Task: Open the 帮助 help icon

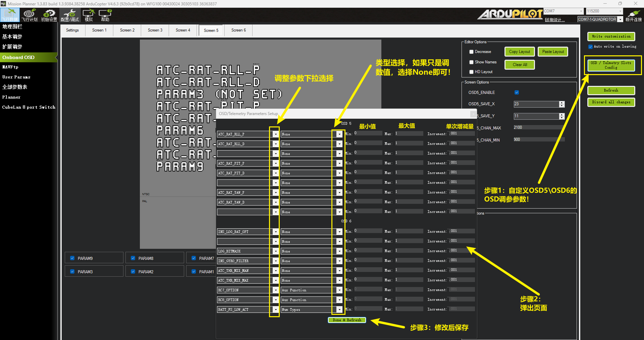Action: tap(105, 15)
